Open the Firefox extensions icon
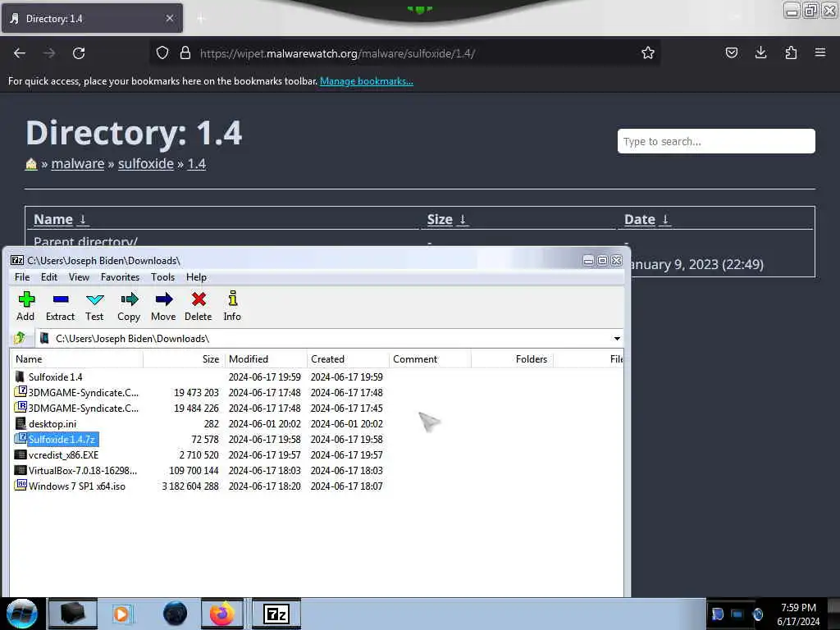This screenshot has height=630, width=840. (791, 53)
